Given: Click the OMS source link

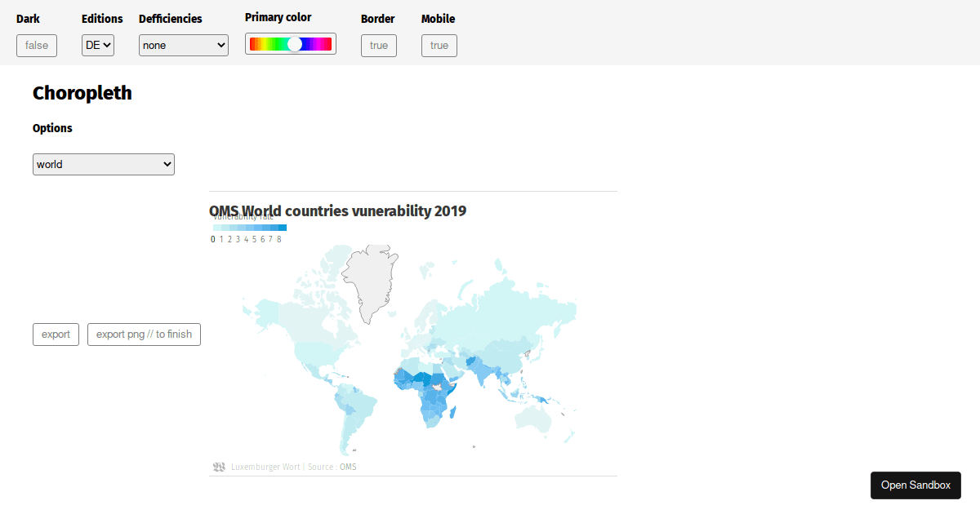Looking at the screenshot, I should [349, 466].
